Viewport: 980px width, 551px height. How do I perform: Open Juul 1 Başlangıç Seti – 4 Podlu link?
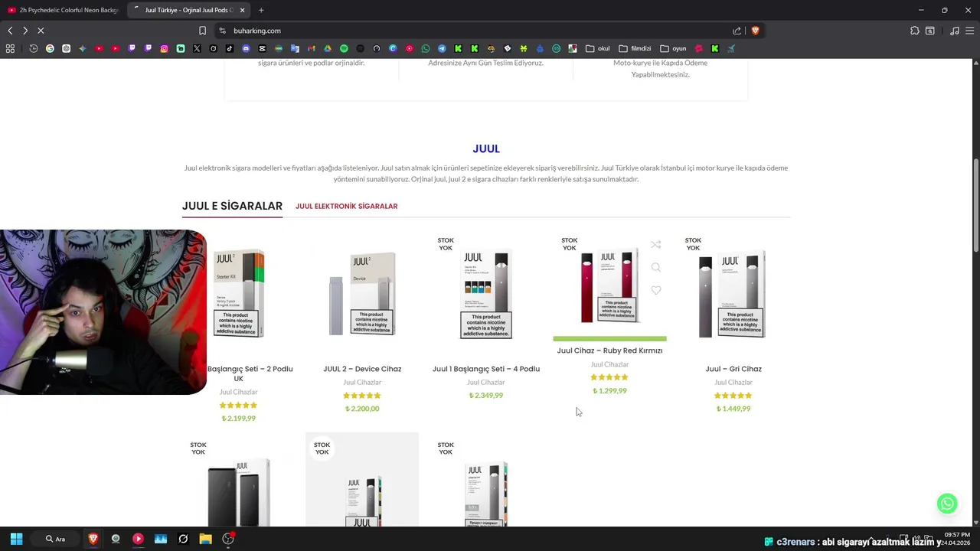tap(486, 369)
